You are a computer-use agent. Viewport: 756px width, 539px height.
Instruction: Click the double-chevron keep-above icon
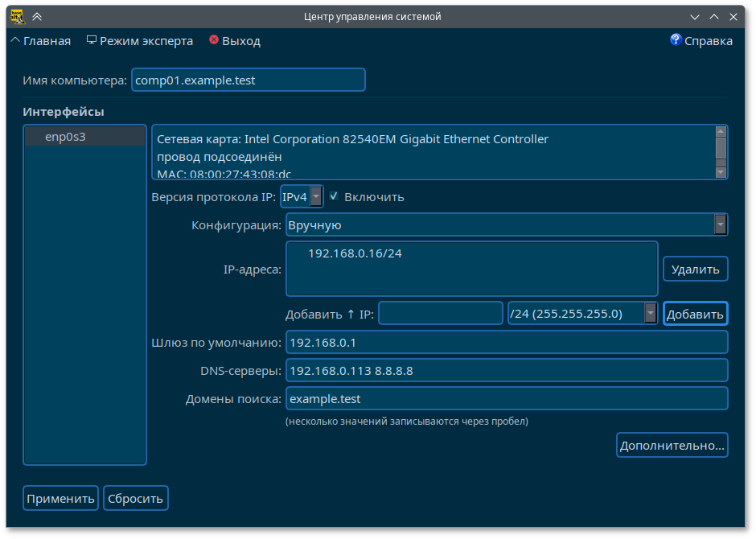[x=37, y=16]
